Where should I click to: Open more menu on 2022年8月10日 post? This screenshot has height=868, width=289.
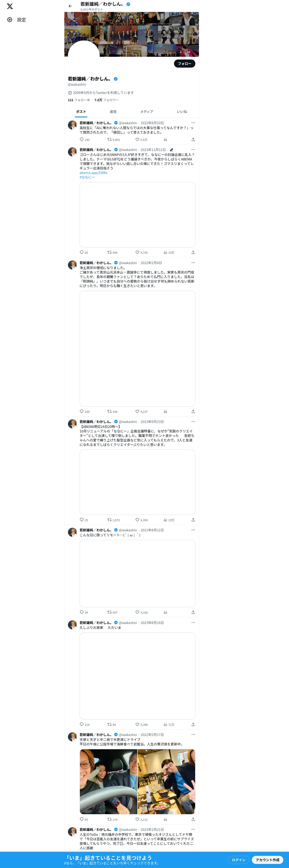pos(193,123)
